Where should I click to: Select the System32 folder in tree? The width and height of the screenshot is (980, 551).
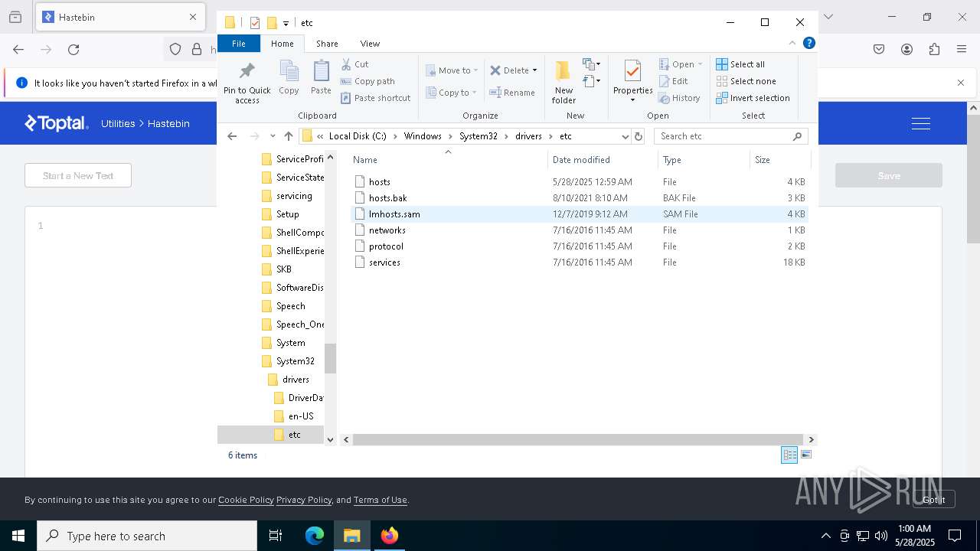pyautogui.click(x=295, y=361)
